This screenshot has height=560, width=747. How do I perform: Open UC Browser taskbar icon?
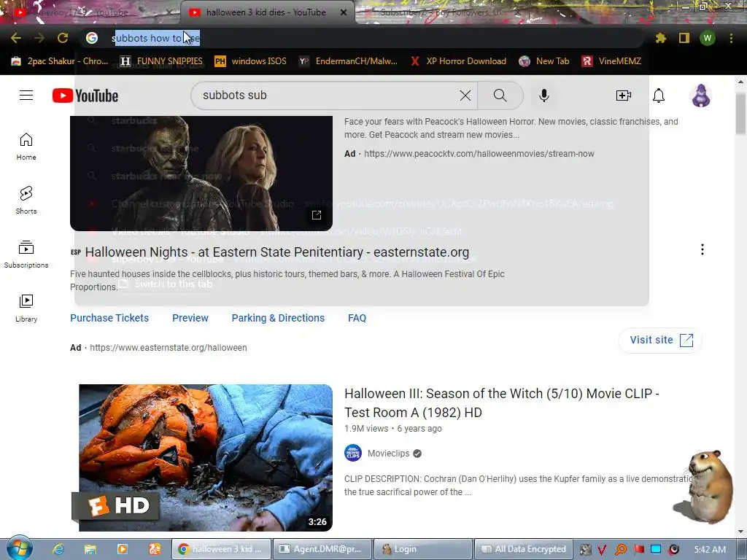pyautogui.click(x=155, y=549)
